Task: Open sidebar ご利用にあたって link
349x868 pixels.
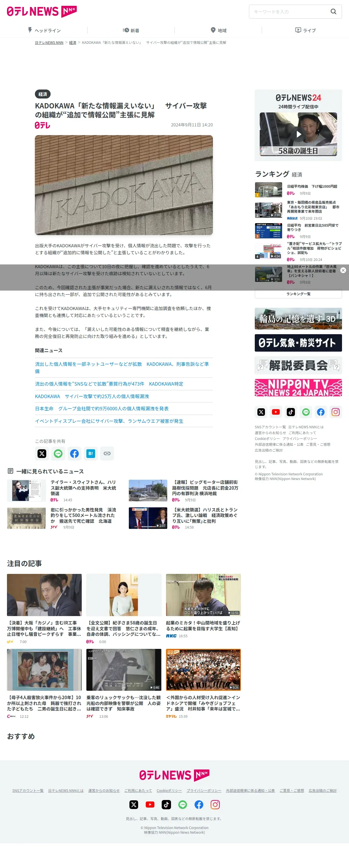Action: pos(302,433)
